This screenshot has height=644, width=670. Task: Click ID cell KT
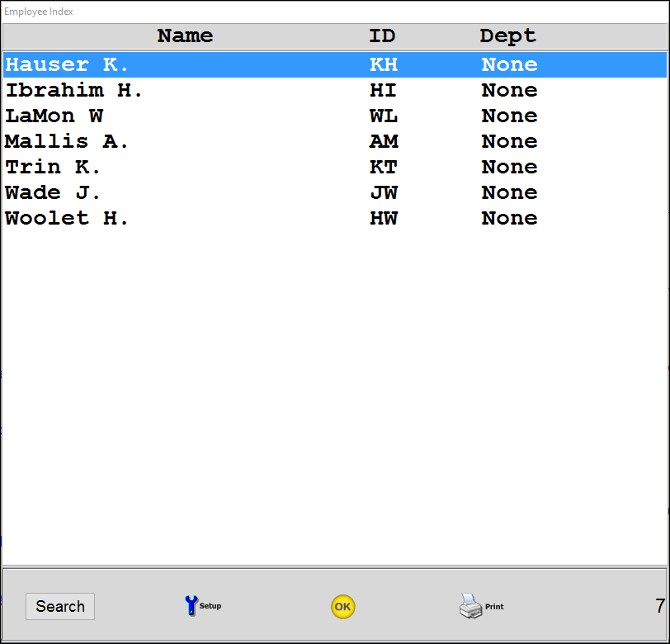384,168
